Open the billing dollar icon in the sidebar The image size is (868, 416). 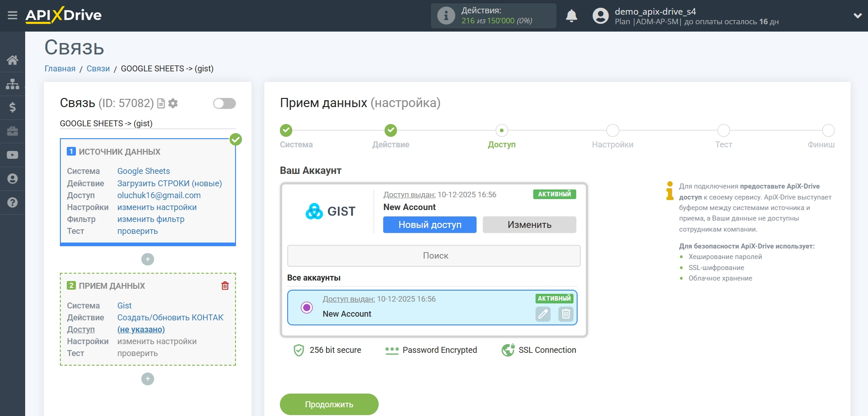[x=12, y=108]
